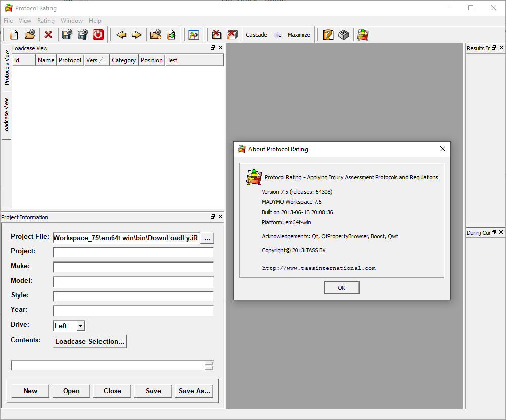Viewport: 506px width, 420px height.
Task: Open the Window menu
Action: tap(72, 21)
